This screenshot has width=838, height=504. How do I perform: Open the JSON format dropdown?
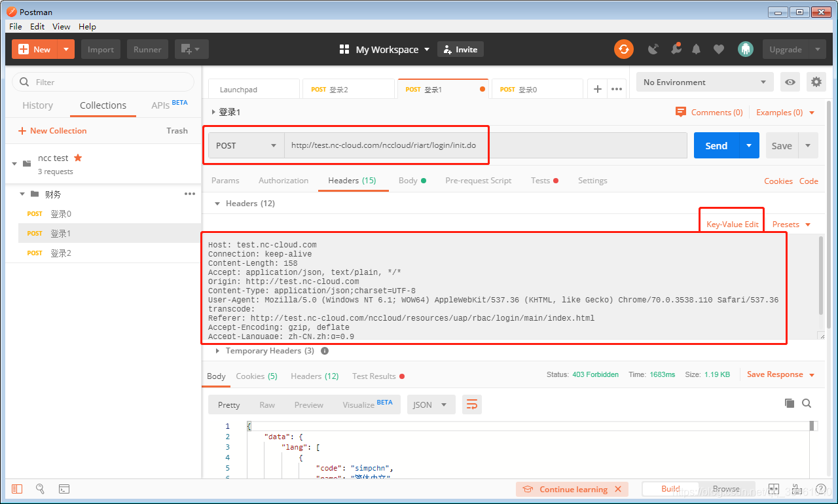pyautogui.click(x=431, y=405)
